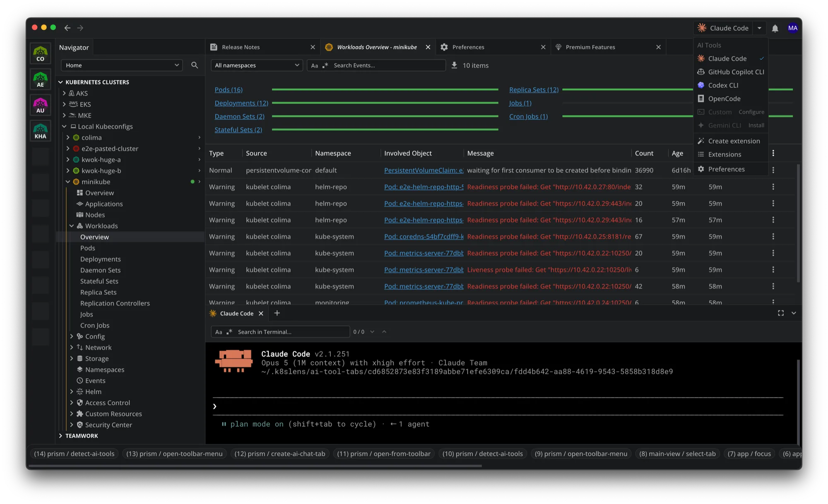Collapse the Workloads tree section
Image resolution: width=828 pixels, height=504 pixels.
(72, 226)
